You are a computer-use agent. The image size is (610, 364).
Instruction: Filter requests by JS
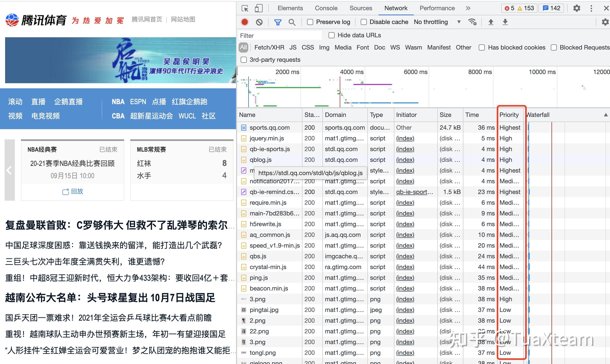pyautogui.click(x=293, y=47)
